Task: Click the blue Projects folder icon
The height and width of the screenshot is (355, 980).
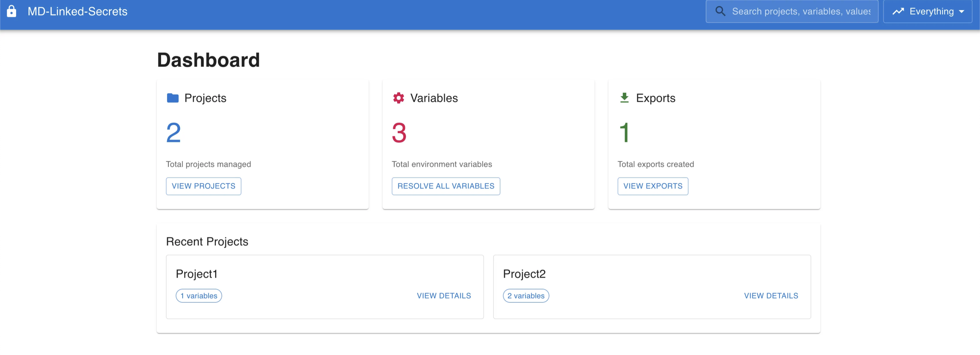Action: click(x=173, y=98)
